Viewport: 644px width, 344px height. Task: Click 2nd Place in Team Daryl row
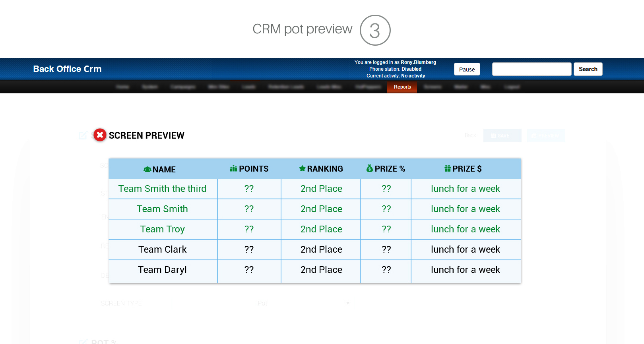tap(321, 270)
